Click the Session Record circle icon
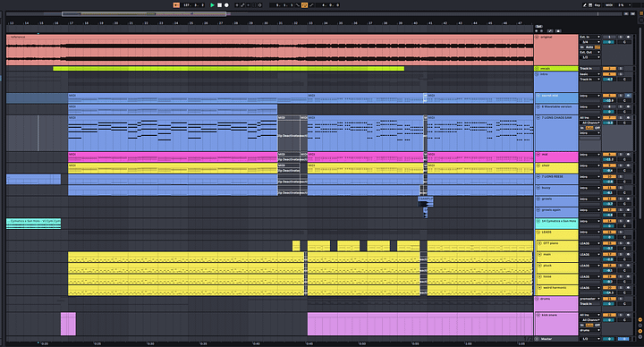This screenshot has width=644, height=347. [259, 5]
